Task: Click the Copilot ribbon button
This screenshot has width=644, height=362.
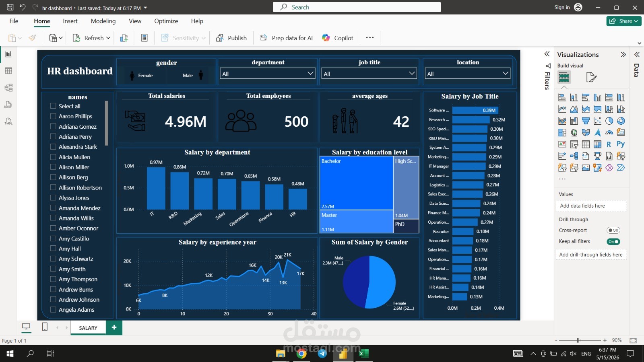Action: (337, 38)
